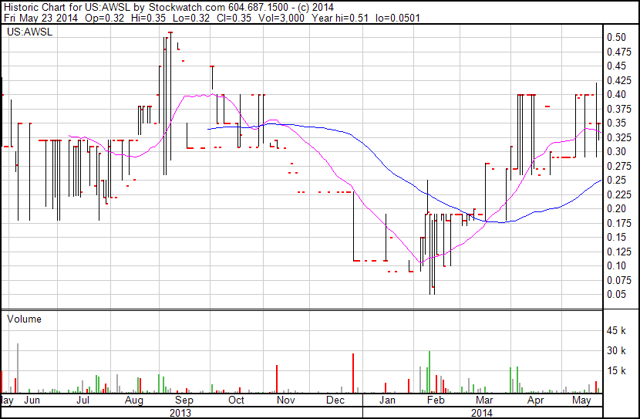
Task: Click the 'Lo=0.32' low value
Action: pos(191,18)
